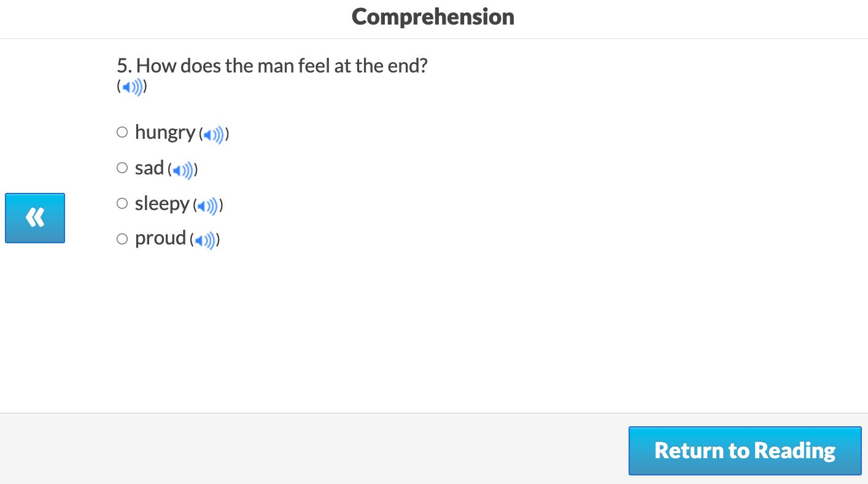Select the "sad" answer option
The width and height of the screenshot is (868, 484).
click(x=122, y=167)
